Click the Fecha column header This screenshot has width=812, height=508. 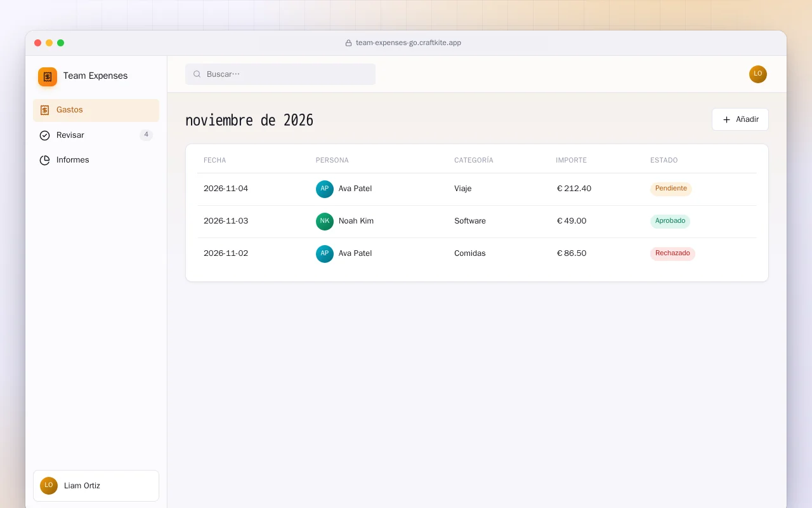(x=214, y=160)
